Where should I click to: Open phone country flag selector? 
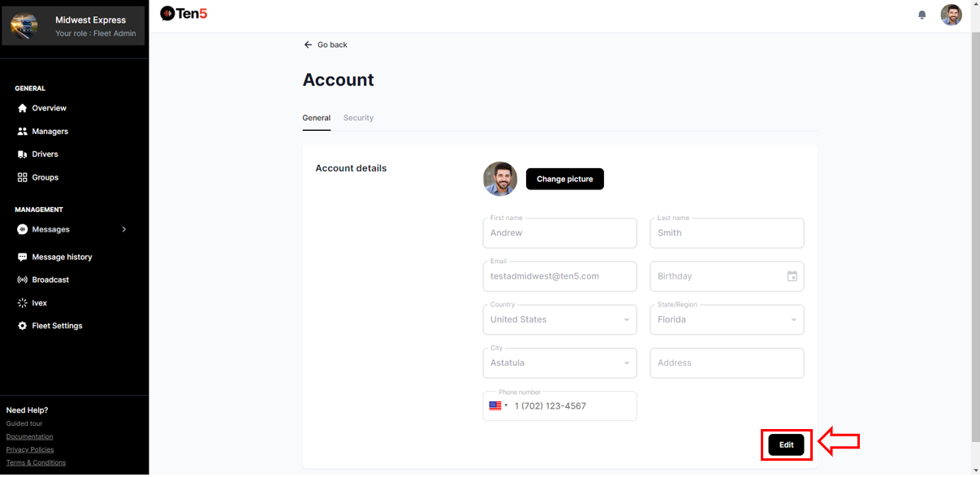(x=498, y=405)
